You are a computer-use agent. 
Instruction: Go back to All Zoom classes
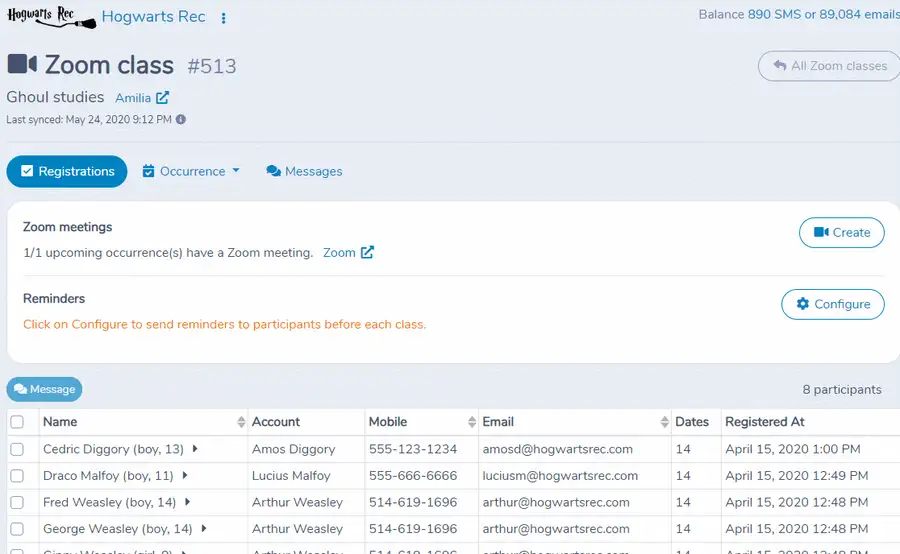(829, 66)
